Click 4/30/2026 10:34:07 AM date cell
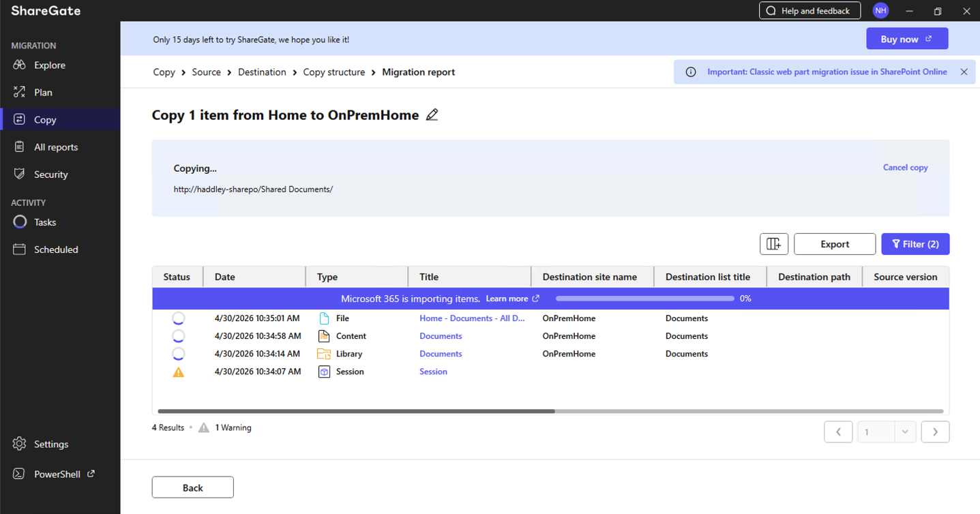This screenshot has width=980, height=514. coord(258,372)
